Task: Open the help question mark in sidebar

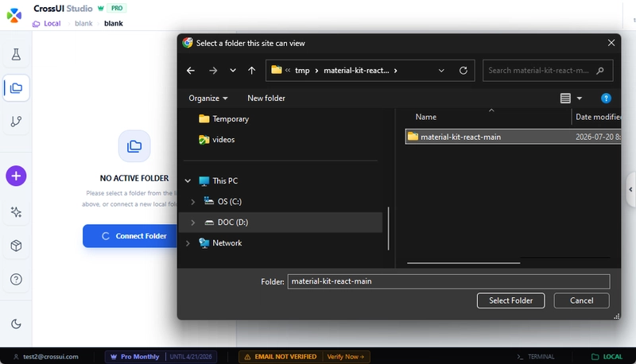Action: (16, 279)
